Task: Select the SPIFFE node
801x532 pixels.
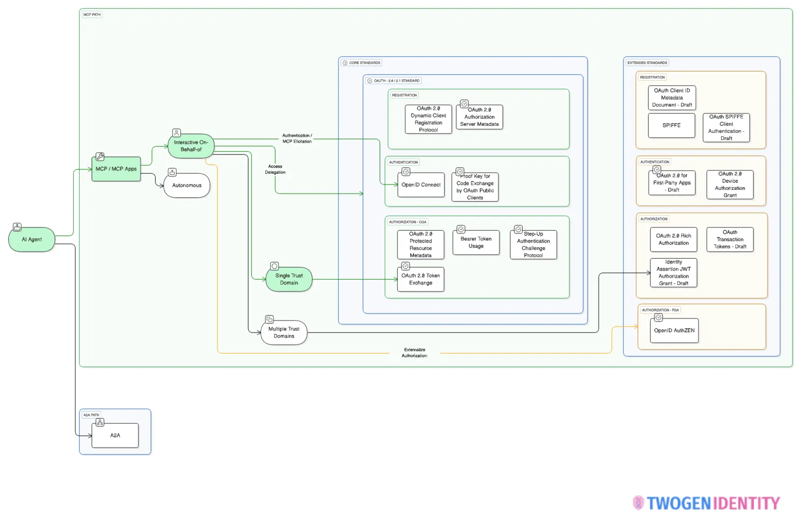Action: [x=671, y=125]
